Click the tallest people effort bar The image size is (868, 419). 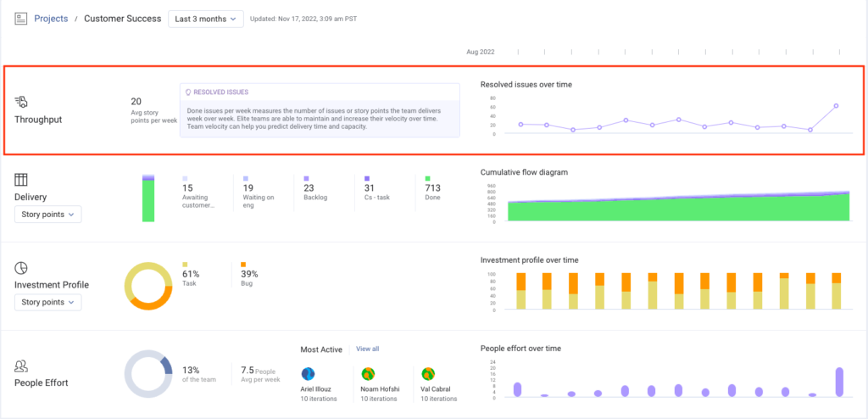click(839, 382)
